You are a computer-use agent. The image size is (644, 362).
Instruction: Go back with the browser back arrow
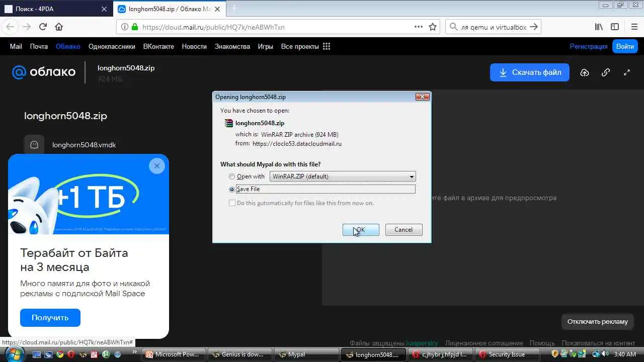pyautogui.click(x=10, y=27)
